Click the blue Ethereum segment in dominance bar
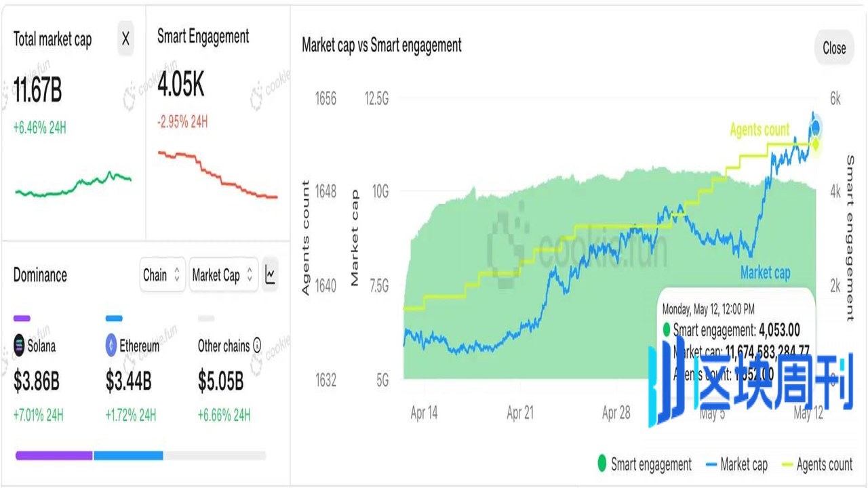Image resolution: width=868 pixels, height=488 pixels. click(x=128, y=455)
